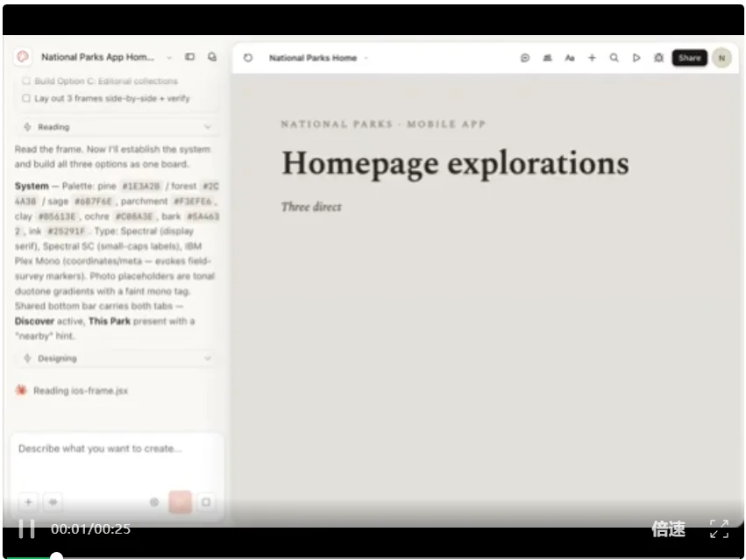Open the bug/debug icon next to Share
Image resolution: width=746 pixels, height=560 pixels.
point(658,58)
